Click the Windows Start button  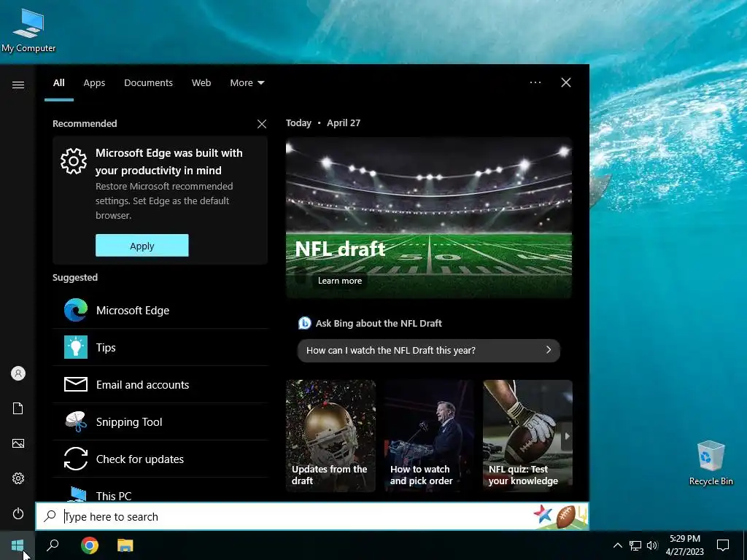[18, 545]
